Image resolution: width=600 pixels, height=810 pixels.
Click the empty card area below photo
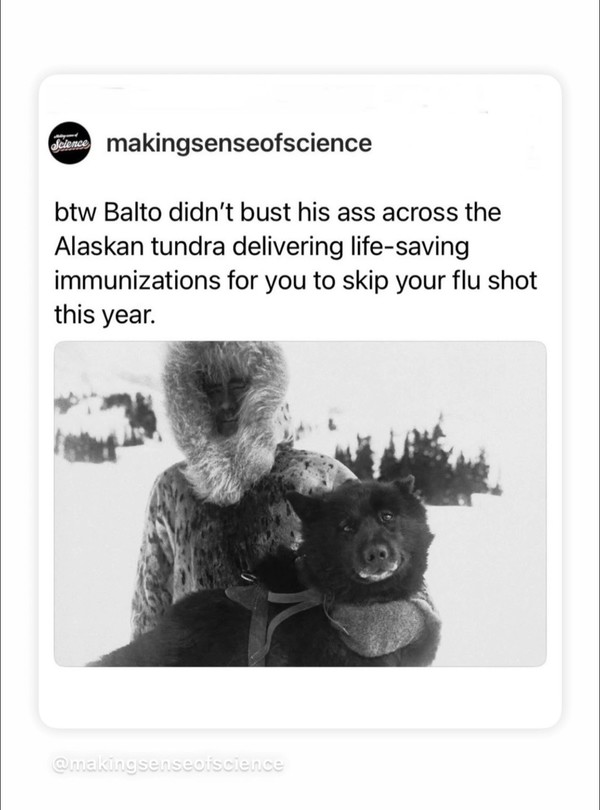300,696
